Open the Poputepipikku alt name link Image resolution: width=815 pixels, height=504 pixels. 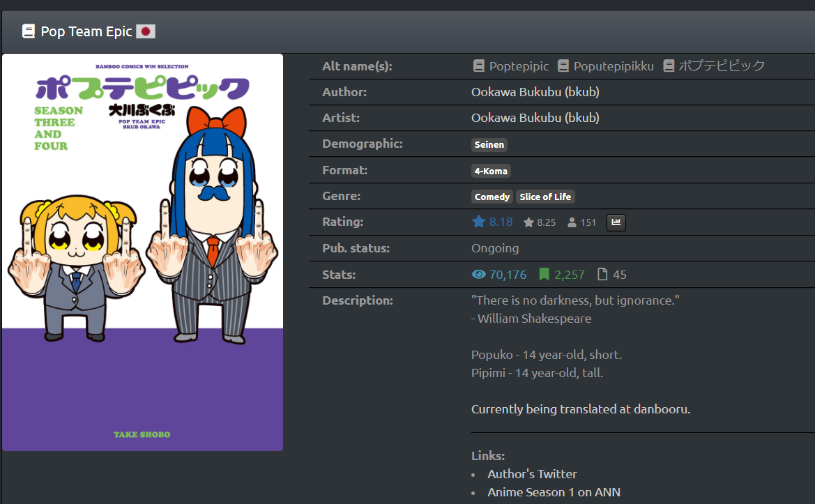[x=614, y=66]
